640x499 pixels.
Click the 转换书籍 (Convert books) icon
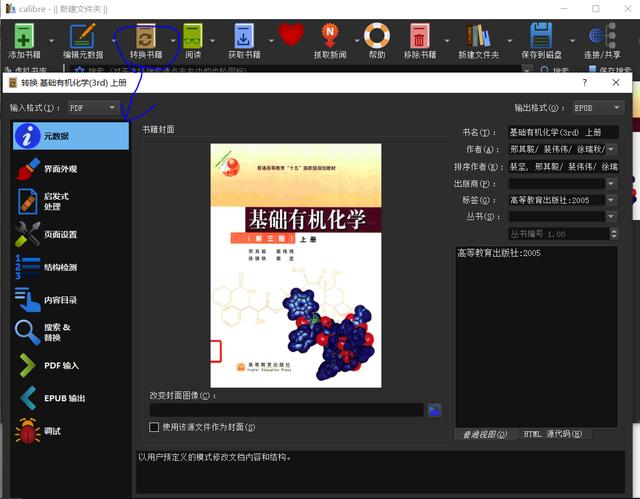tap(146, 36)
